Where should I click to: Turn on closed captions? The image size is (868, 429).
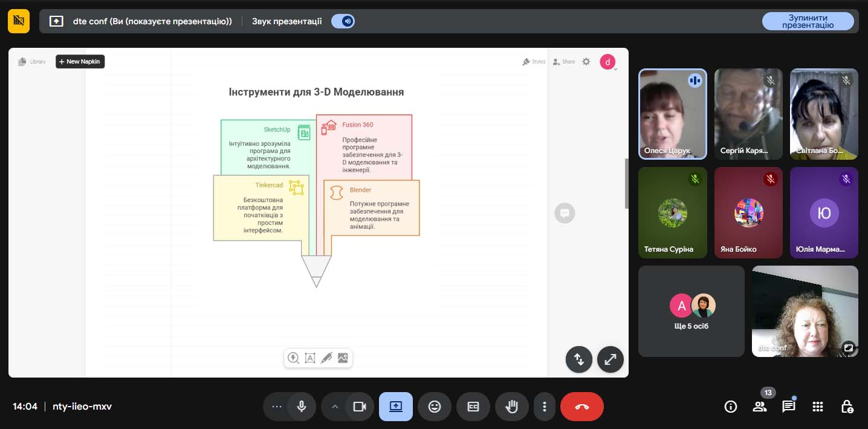tap(473, 407)
